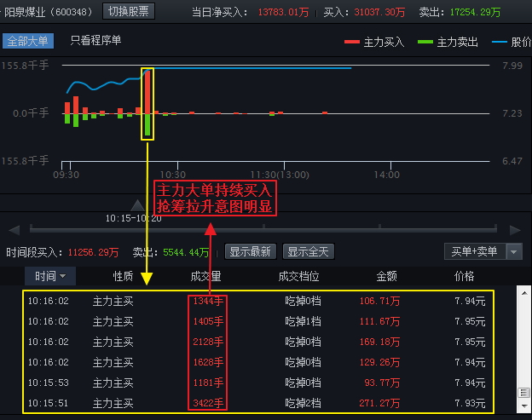Screen dimensions: 532x420
Task: Click the period buy value 11256.29万
Action: click(93, 252)
